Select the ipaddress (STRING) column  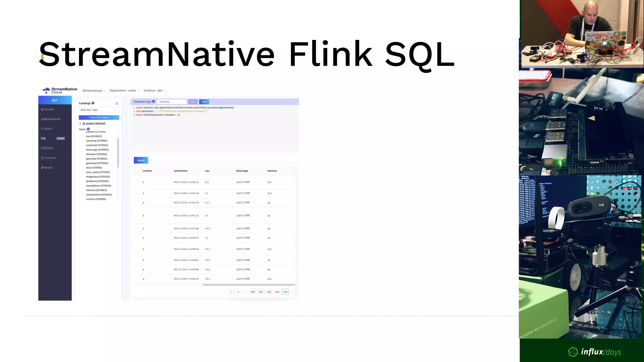(x=97, y=181)
